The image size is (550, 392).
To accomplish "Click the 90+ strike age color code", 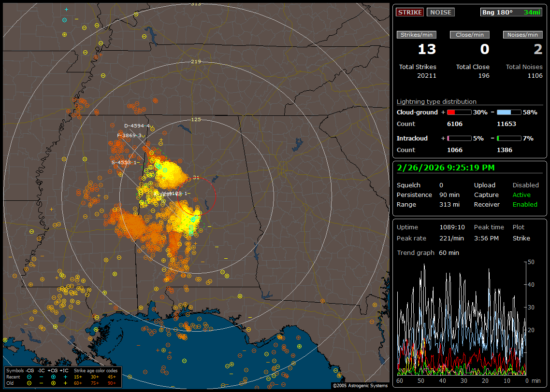I will (x=111, y=383).
